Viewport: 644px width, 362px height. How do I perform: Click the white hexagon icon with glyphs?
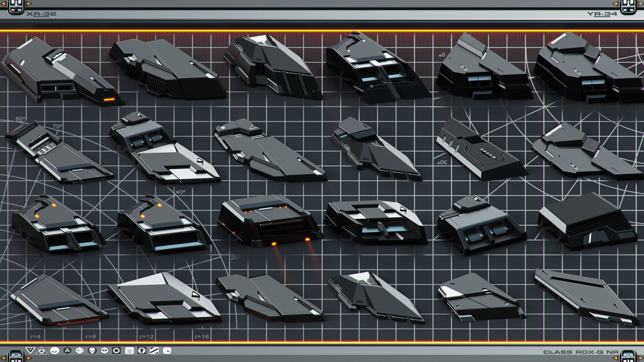click(x=104, y=351)
